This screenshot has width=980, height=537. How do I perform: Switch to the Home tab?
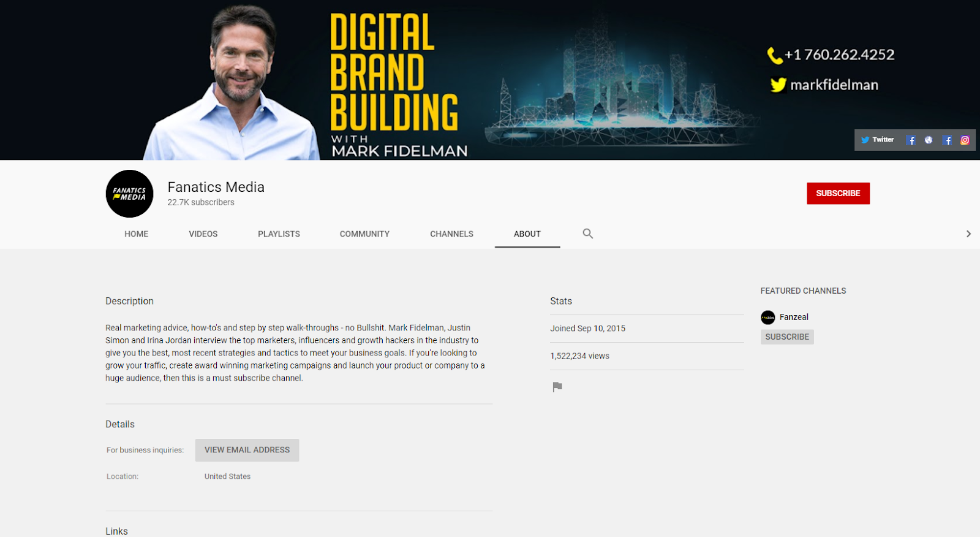tap(137, 234)
